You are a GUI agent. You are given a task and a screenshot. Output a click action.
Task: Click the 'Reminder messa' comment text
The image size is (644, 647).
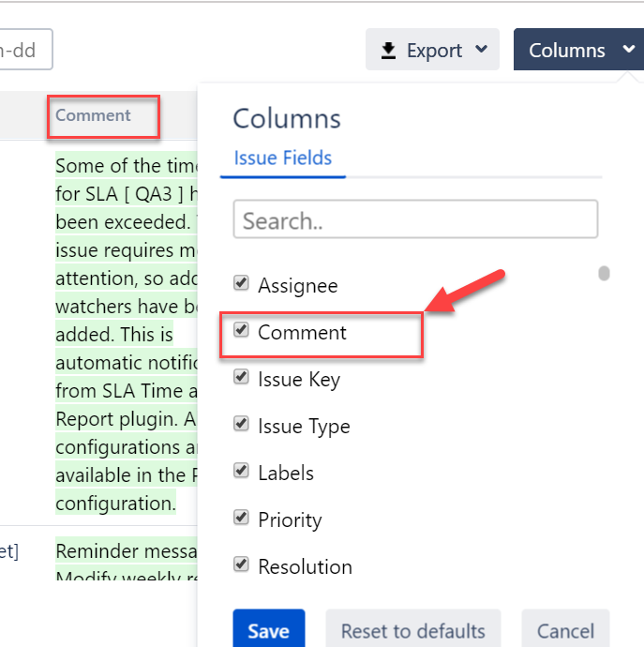pyautogui.click(x=127, y=550)
